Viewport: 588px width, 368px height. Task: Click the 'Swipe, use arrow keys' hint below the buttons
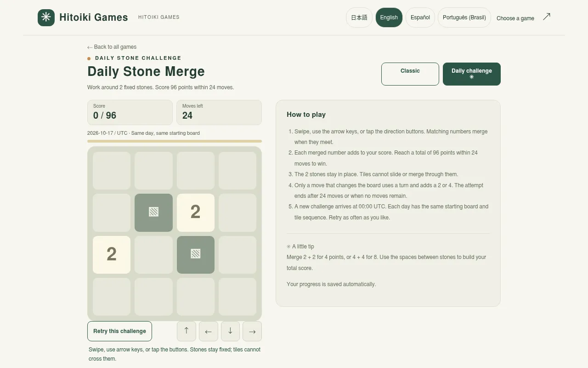[x=175, y=354]
